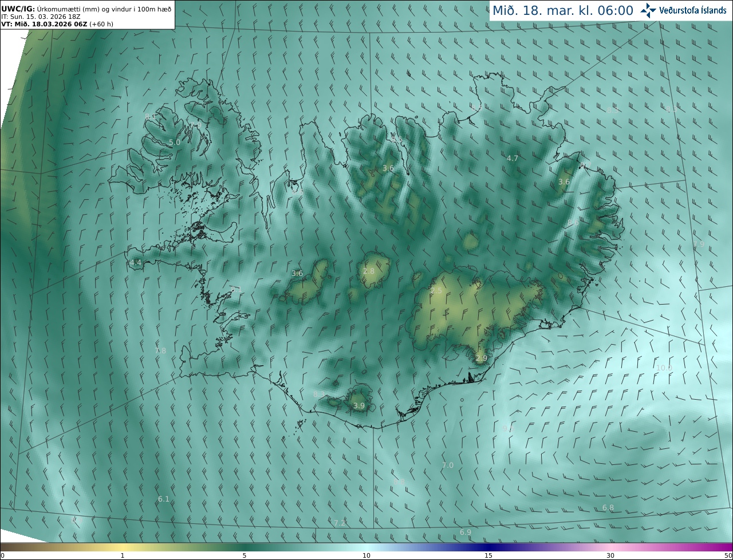This screenshot has height=560, width=733.
Task: Click the 4.7 value in northeast Iceland
Action: click(513, 159)
